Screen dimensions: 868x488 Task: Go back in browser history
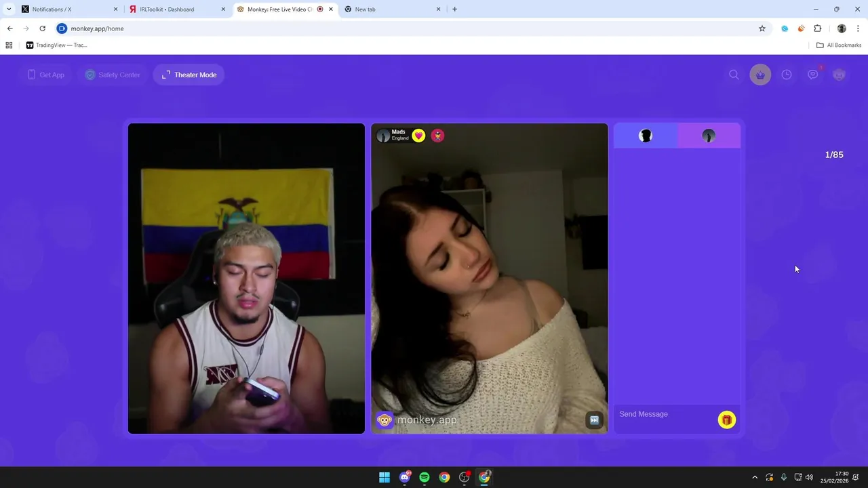(9, 28)
